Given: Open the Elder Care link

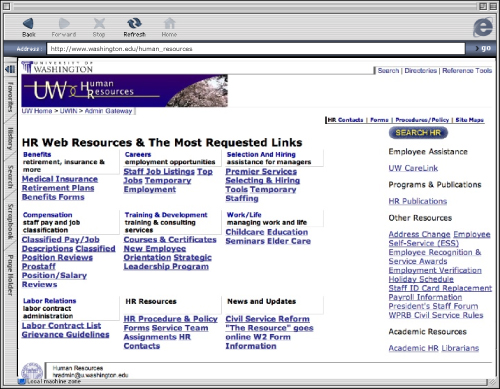Looking at the screenshot, I should [289, 241].
